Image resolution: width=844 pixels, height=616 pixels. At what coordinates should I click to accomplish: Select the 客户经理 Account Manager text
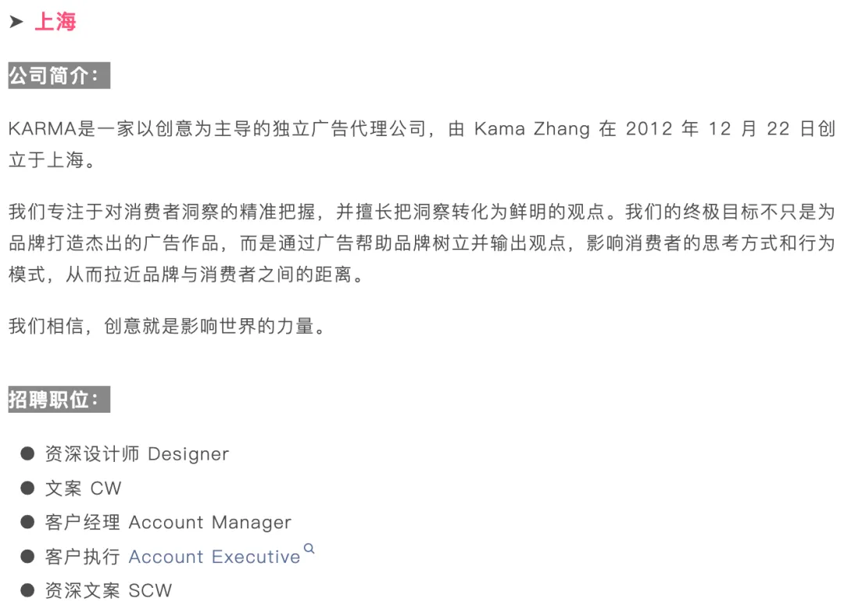tap(168, 522)
